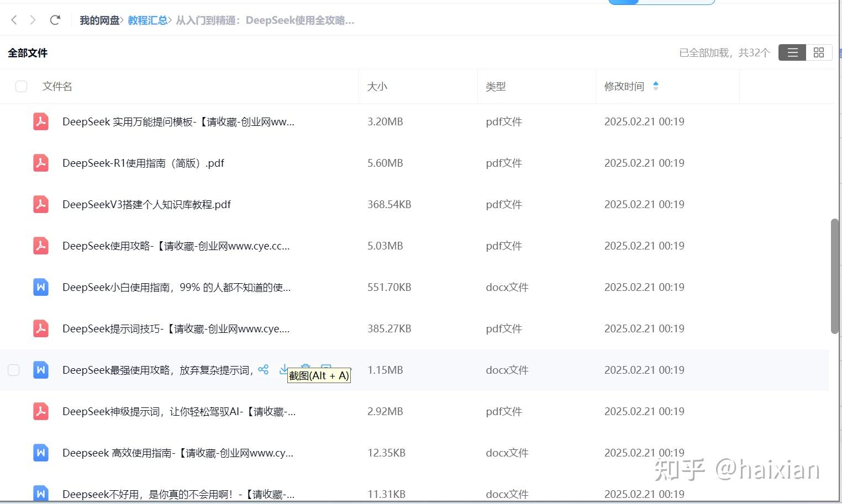Open the DeepSeek使用攻略 file
Image resolution: width=842 pixels, height=504 pixels.
[176, 246]
